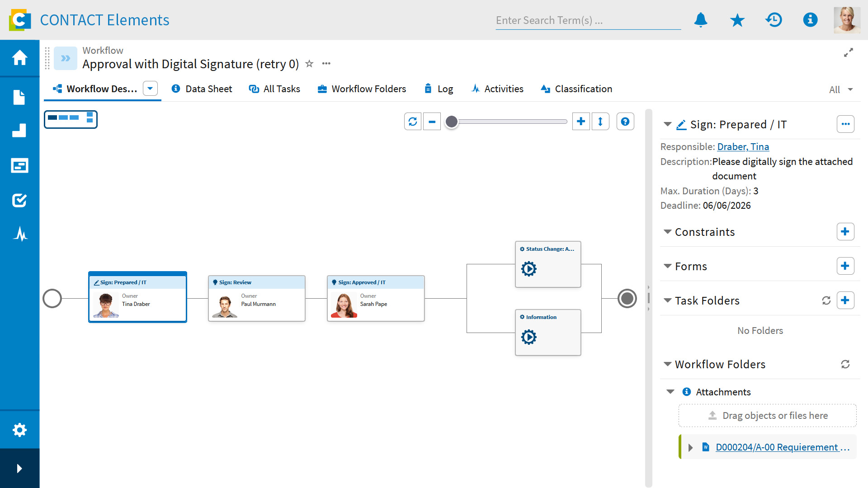Add a new form with plus button
The image size is (868, 488).
pos(845,266)
